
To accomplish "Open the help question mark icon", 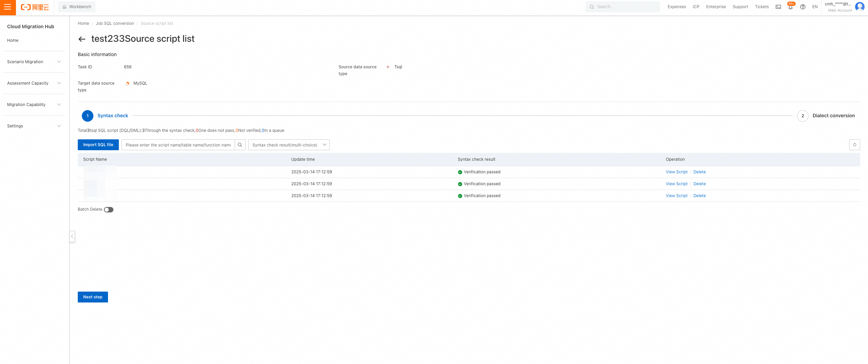I will pos(803,7).
